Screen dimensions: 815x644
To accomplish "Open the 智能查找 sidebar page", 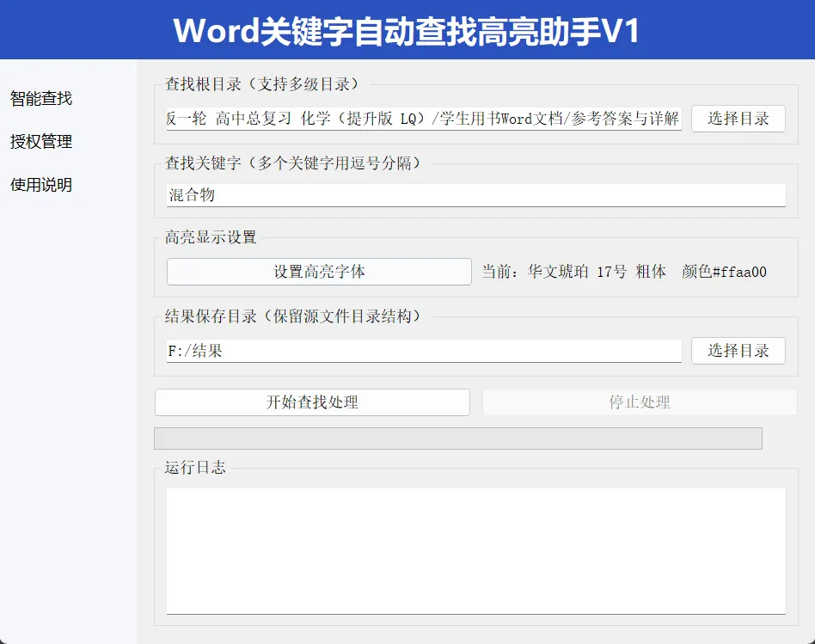I will [x=41, y=98].
